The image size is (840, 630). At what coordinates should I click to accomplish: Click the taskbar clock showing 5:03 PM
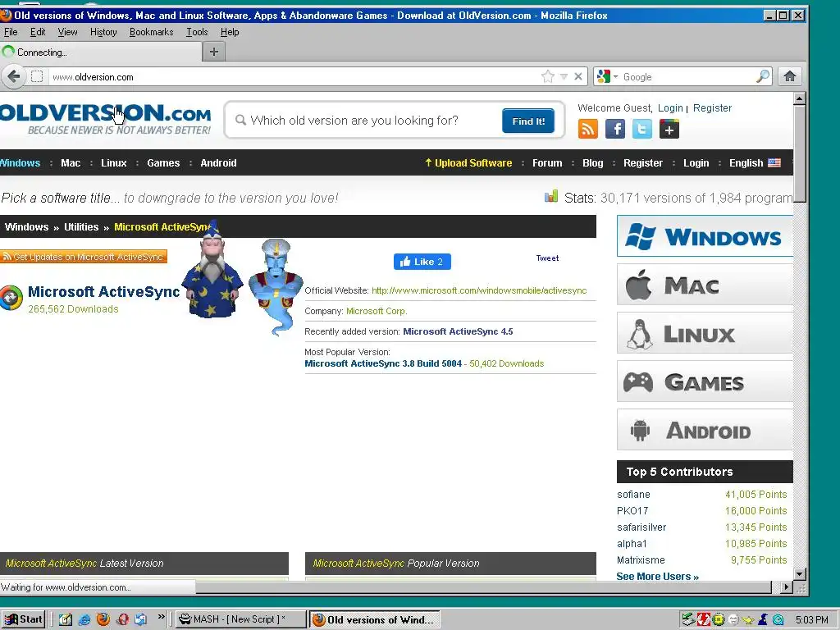tap(811, 619)
